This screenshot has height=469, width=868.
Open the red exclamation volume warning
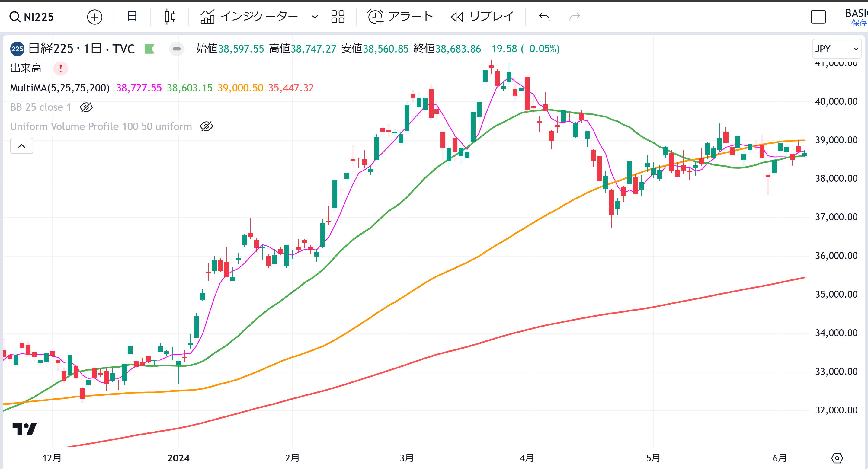61,69
